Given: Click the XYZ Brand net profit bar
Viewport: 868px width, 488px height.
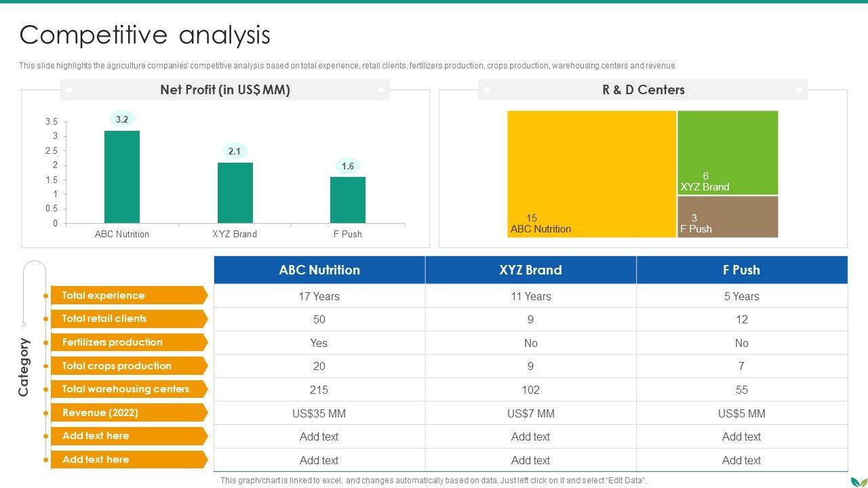Looking at the screenshot, I should (235, 193).
